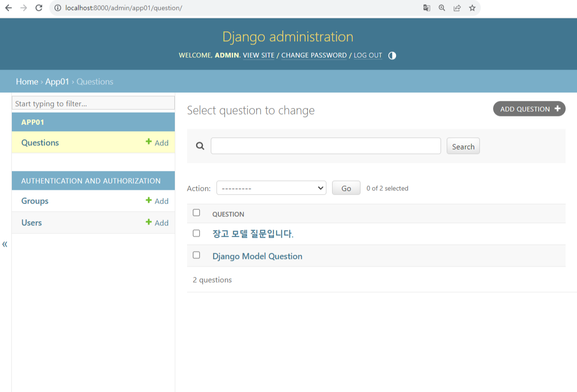Click the share page icon
This screenshot has height=392, width=577.
point(457,8)
